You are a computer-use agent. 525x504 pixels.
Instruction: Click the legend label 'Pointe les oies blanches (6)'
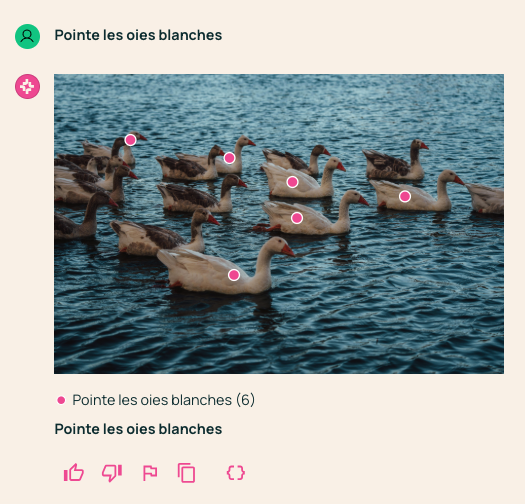163,400
